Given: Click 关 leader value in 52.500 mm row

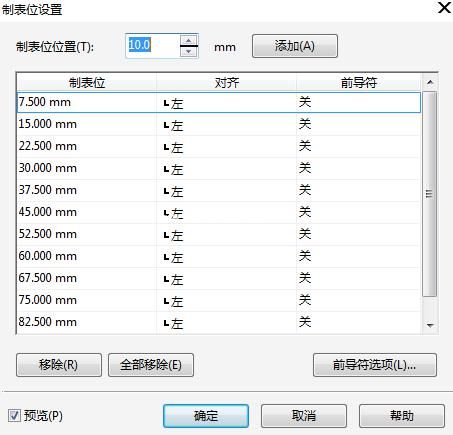Looking at the screenshot, I should 305,234.
